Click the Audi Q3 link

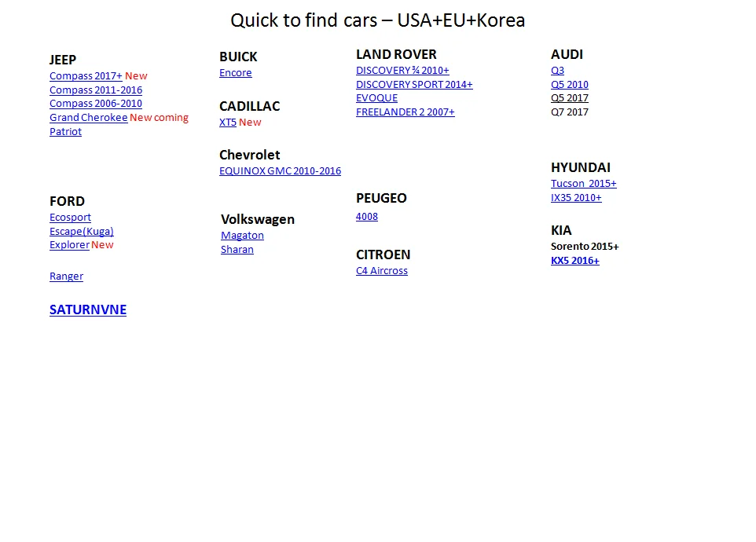point(557,71)
